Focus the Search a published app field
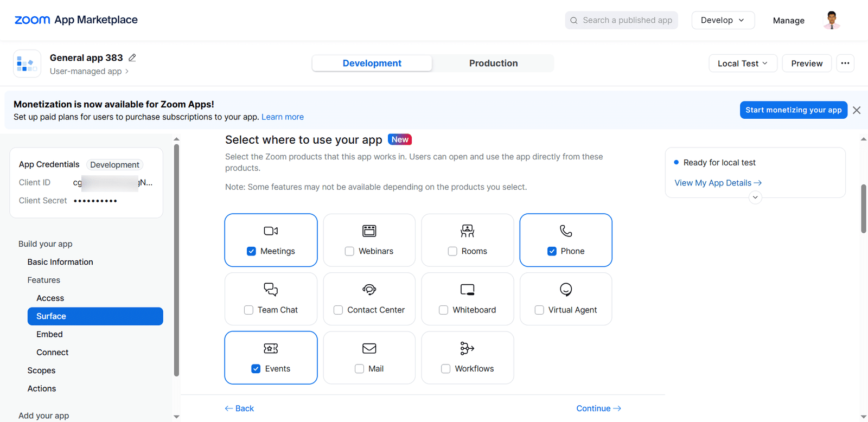 click(x=621, y=20)
